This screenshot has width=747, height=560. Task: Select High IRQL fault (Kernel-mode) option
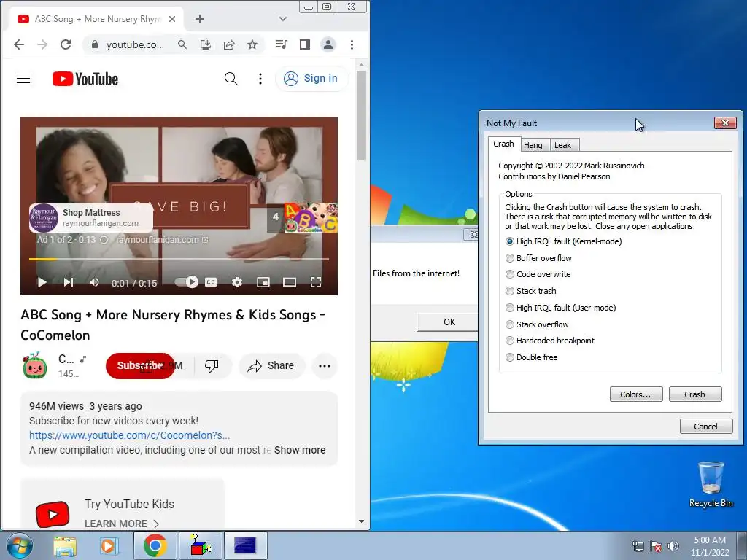[564, 241]
